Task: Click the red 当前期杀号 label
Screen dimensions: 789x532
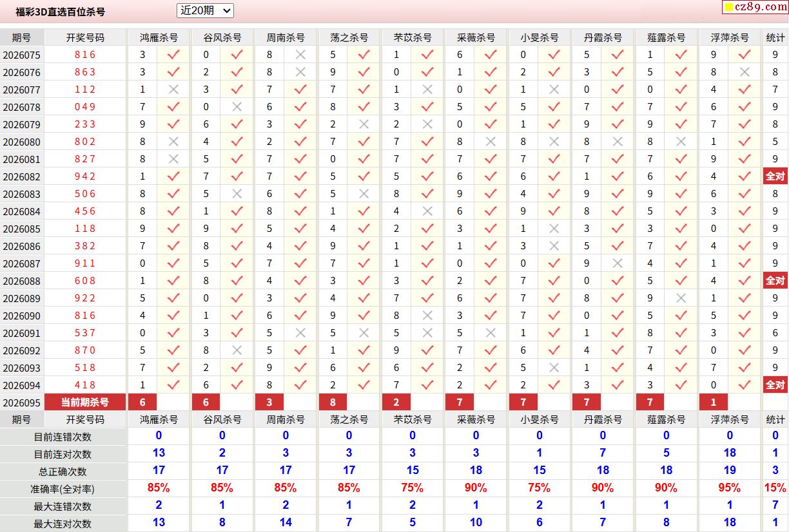Action: coord(85,403)
